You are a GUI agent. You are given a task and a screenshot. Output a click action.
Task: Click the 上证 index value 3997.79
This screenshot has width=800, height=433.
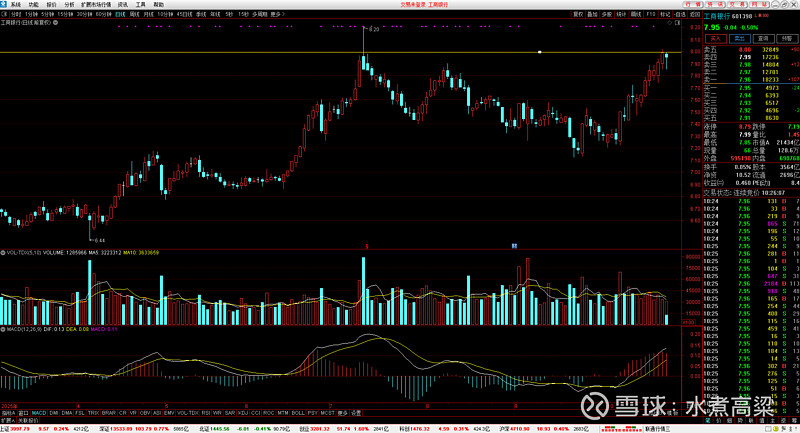20,429
